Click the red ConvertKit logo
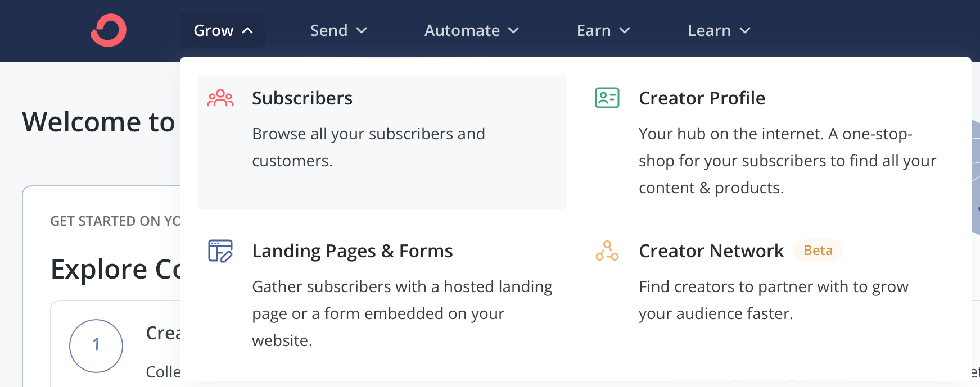Viewport: 980px width, 387px height. click(109, 30)
